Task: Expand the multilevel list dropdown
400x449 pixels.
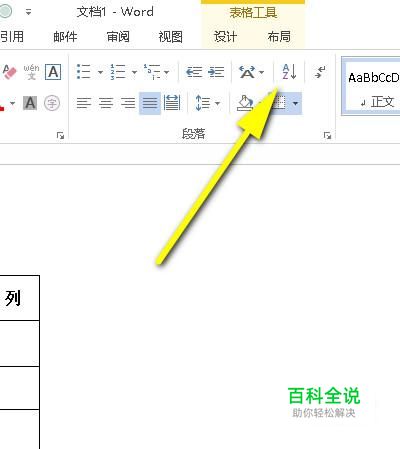Action: [167, 72]
